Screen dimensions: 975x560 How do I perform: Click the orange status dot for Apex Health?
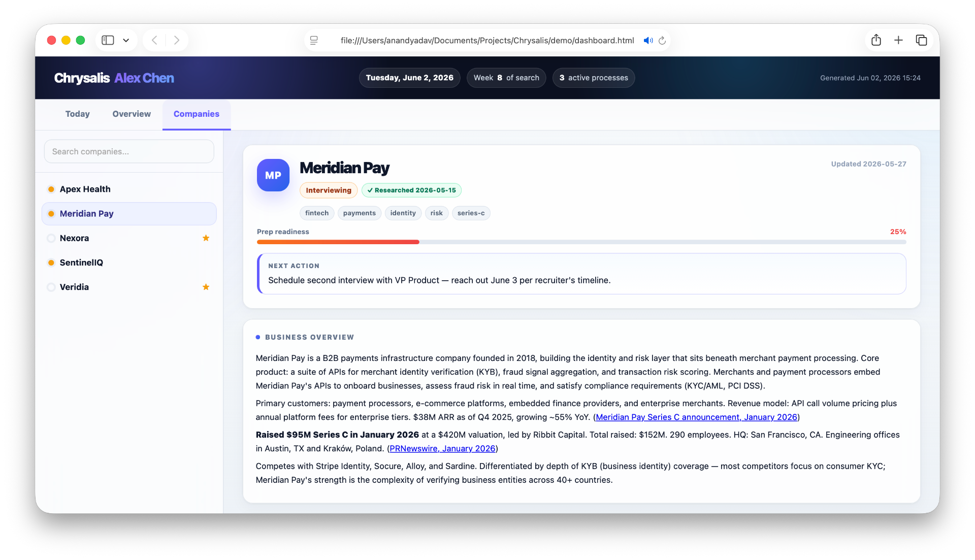[x=51, y=189]
